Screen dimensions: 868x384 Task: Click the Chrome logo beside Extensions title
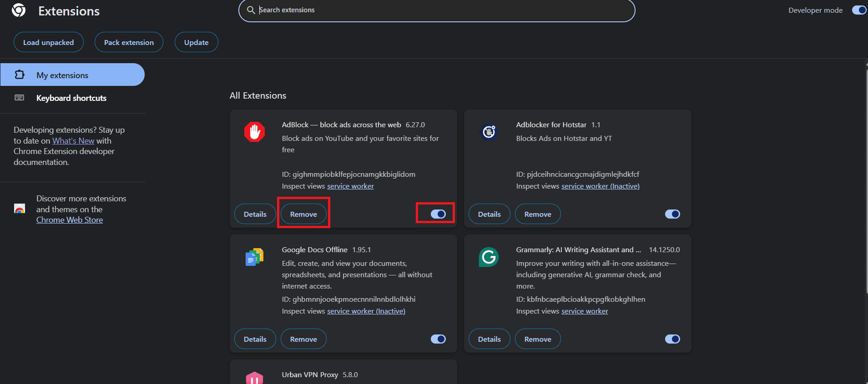tap(19, 10)
